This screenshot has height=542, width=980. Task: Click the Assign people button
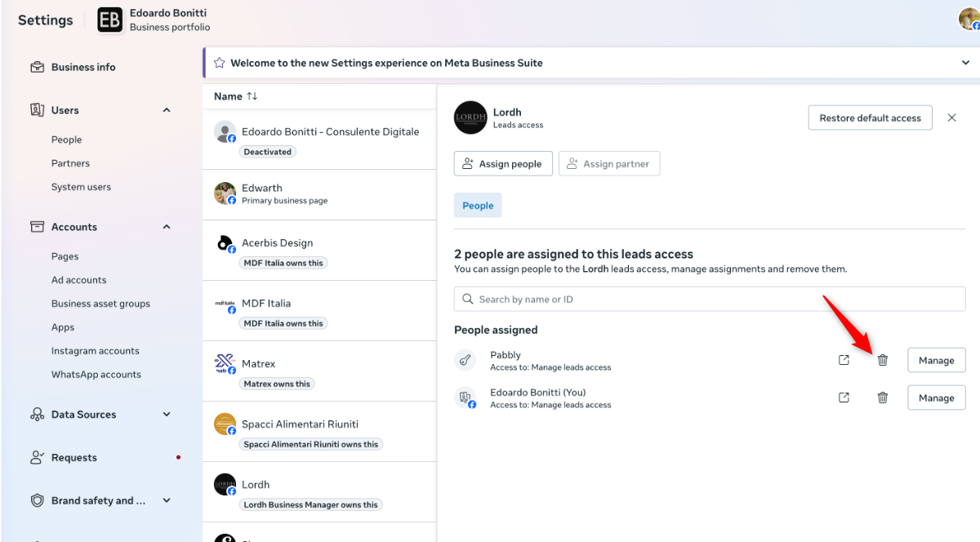click(x=503, y=163)
